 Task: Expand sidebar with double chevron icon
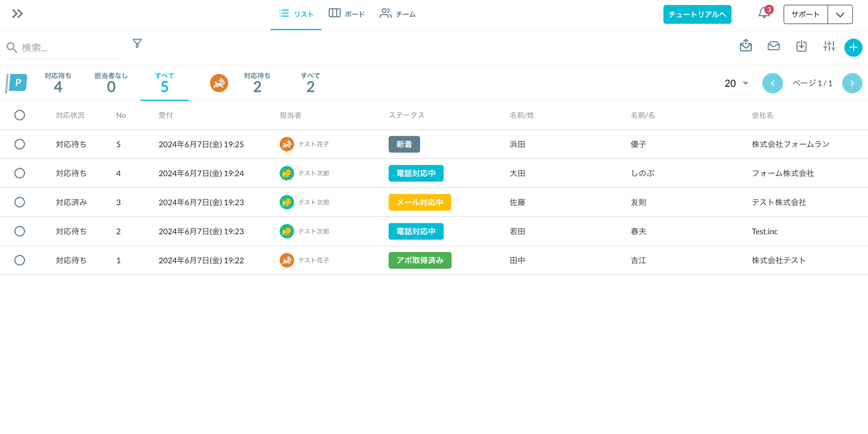(17, 14)
